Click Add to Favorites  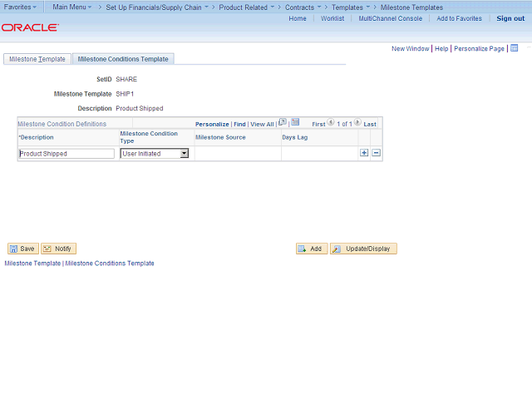[460, 18]
